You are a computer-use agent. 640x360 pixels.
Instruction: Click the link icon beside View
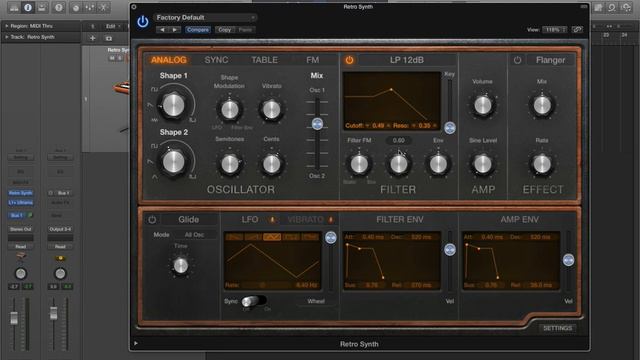(x=577, y=29)
